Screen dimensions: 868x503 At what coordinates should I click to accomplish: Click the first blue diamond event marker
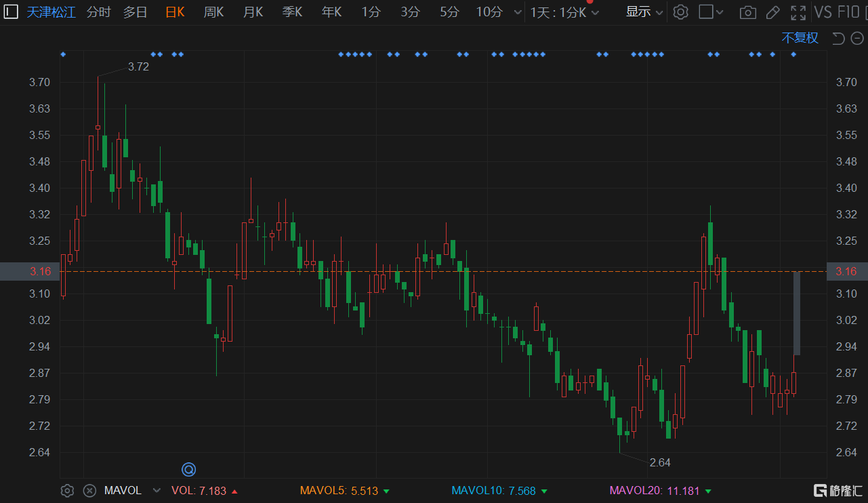[x=63, y=54]
